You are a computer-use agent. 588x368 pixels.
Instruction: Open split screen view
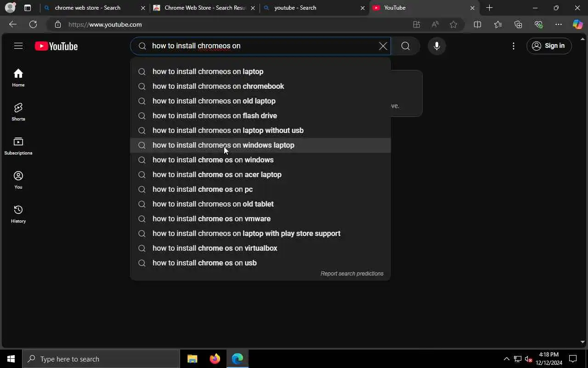[x=477, y=24]
